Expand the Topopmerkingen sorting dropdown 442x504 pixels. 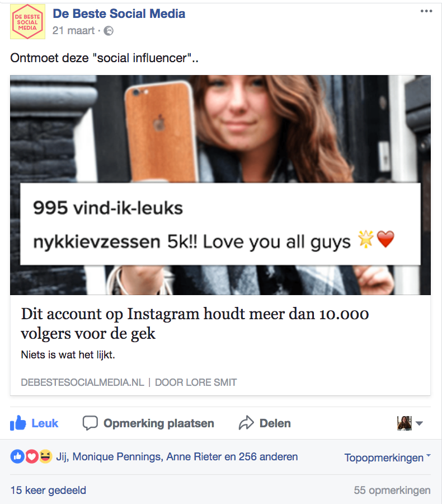[387, 458]
